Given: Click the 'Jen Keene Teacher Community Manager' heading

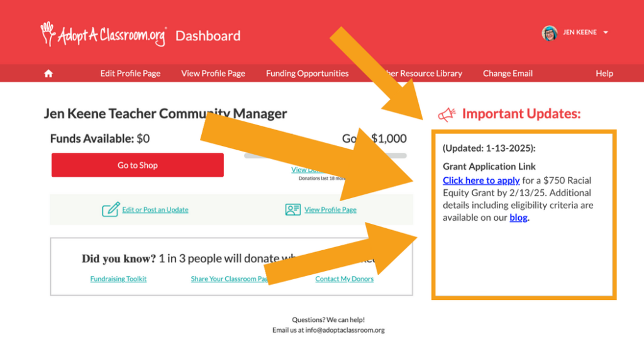Looking at the screenshot, I should 165,114.
